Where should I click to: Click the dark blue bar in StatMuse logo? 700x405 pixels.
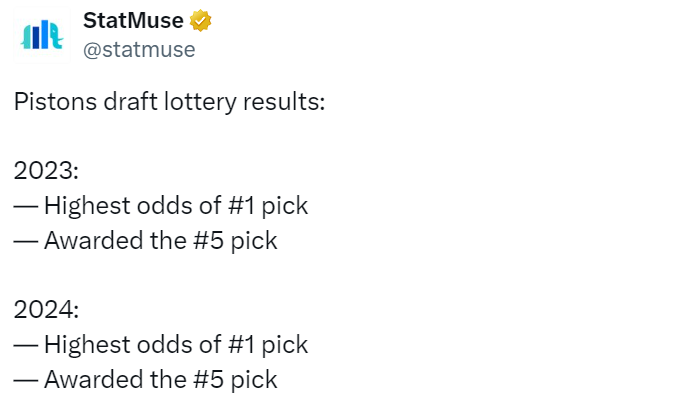(x=36, y=37)
